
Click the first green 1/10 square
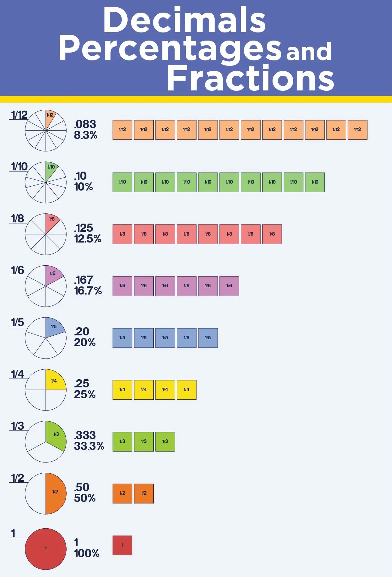pyautogui.click(x=122, y=182)
